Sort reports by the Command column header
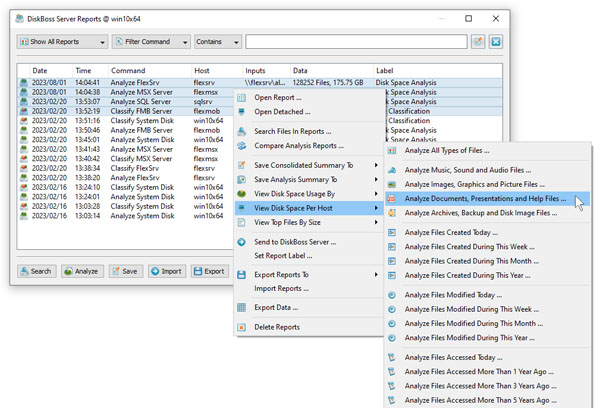Viewport: 600px width, 408px height. (x=150, y=71)
